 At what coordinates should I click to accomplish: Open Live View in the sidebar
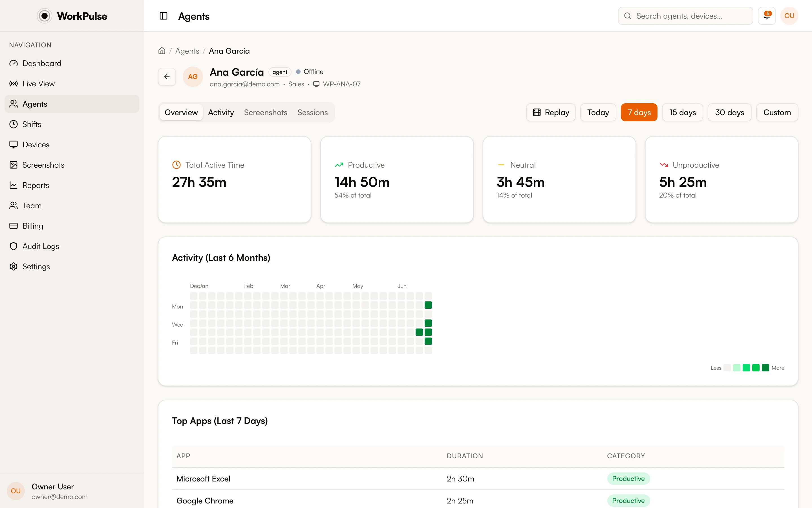pos(72,84)
